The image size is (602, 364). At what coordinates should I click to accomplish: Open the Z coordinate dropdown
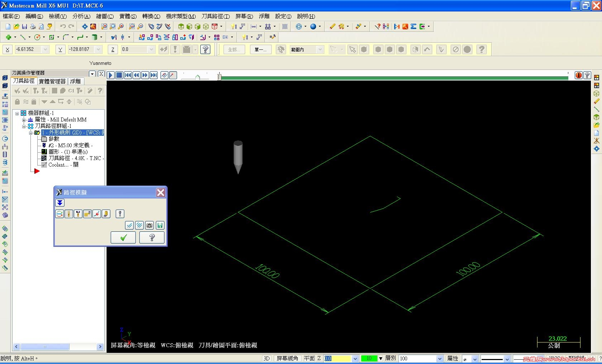tap(151, 49)
